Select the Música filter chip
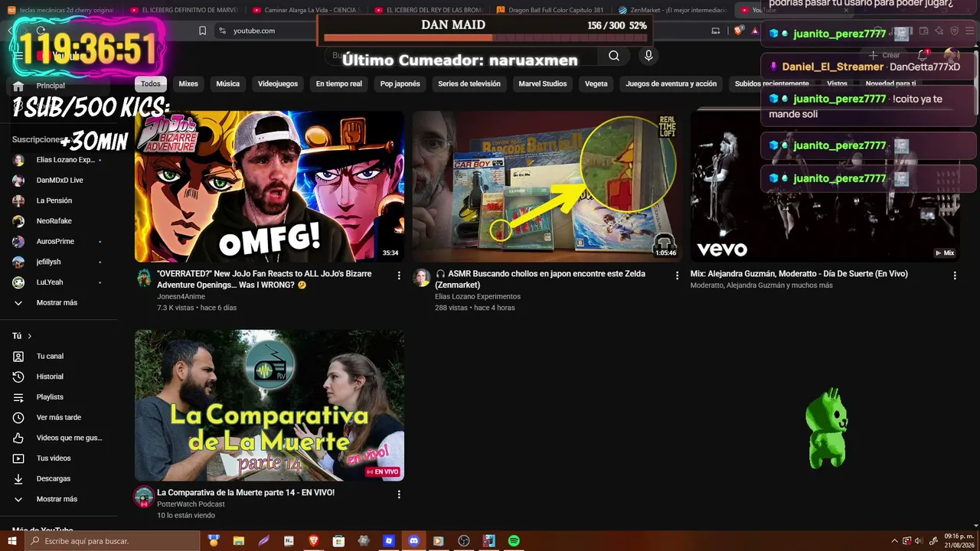 click(x=228, y=84)
